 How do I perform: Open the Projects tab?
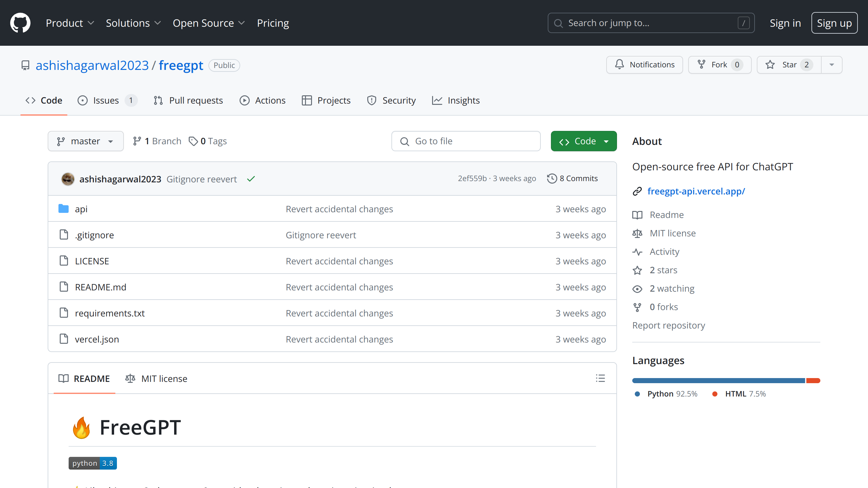tap(326, 100)
